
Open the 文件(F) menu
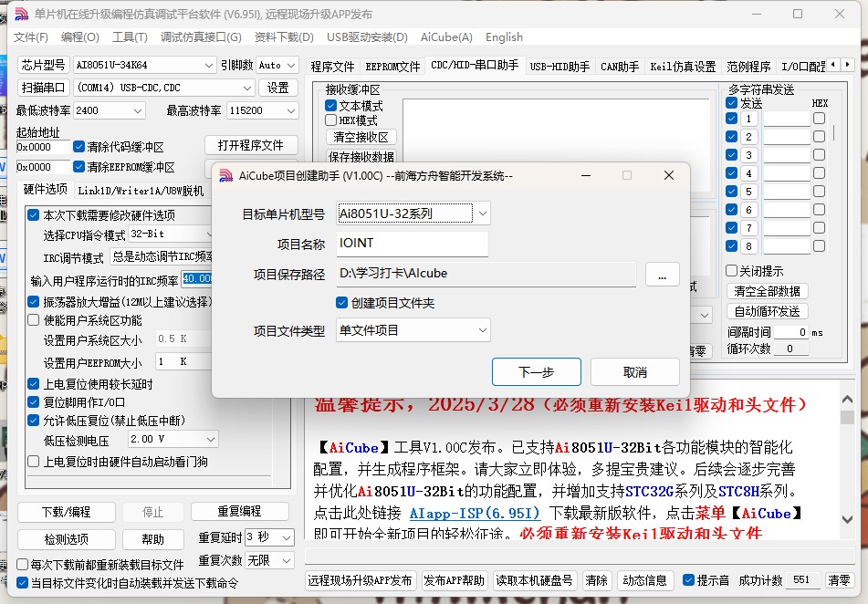pyautogui.click(x=30, y=37)
